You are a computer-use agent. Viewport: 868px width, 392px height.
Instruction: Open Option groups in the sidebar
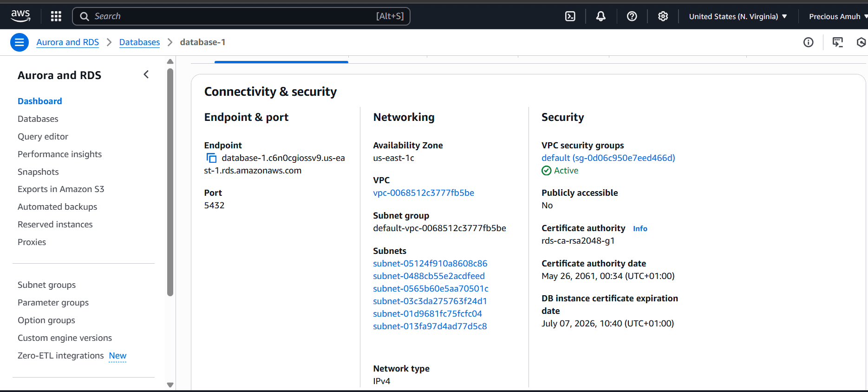click(46, 320)
